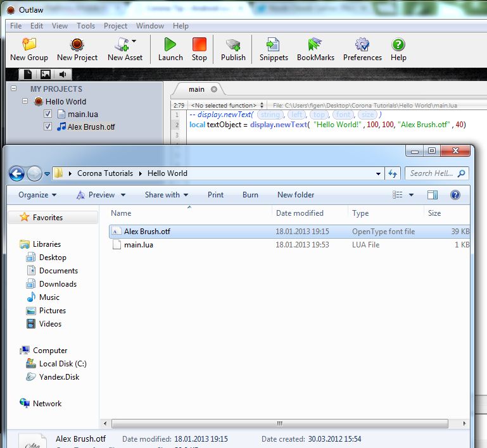The width and height of the screenshot is (487, 448).
Task: Select the Alex Brush.otf file in Explorer
Action: pos(289,232)
